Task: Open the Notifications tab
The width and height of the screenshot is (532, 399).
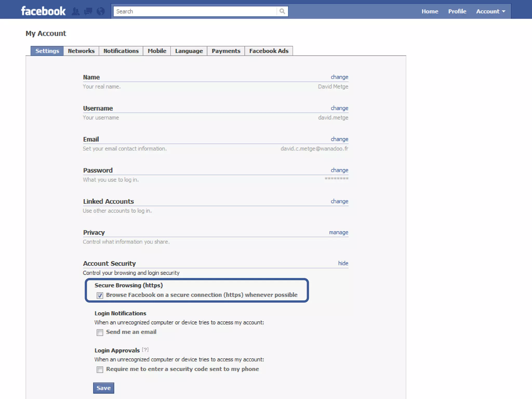Action: [121, 51]
